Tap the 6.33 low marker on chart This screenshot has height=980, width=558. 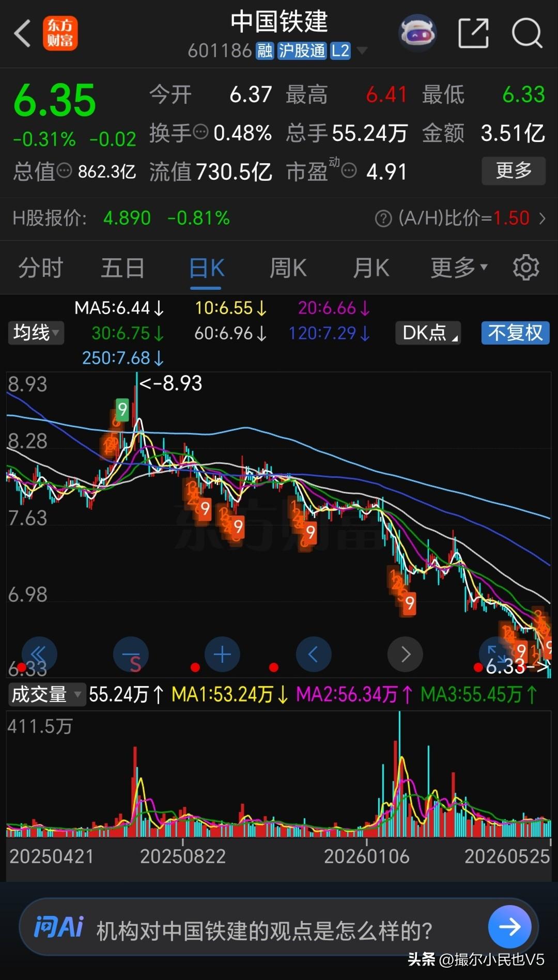click(x=517, y=666)
